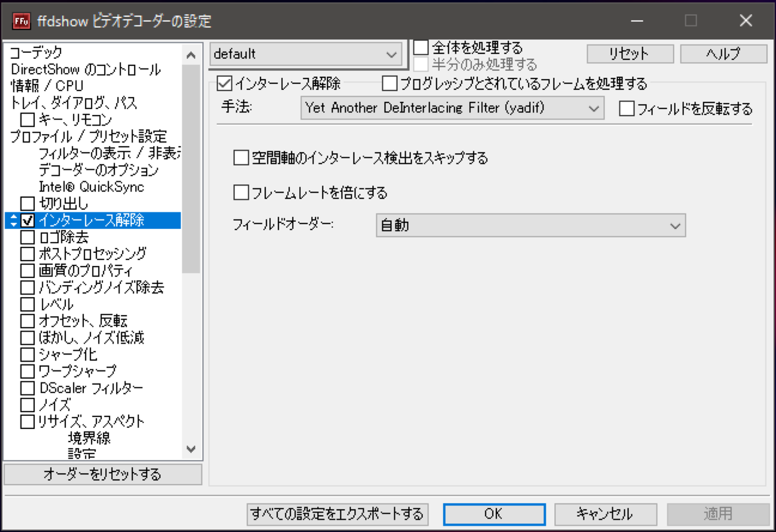This screenshot has height=532, width=776.
Task: Enable the 切り出し filter checkbox
Action: tap(27, 204)
